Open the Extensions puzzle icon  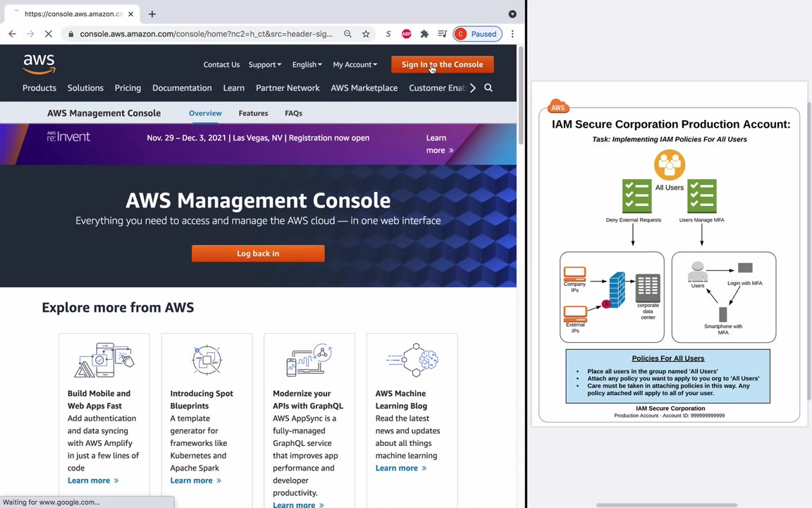(424, 34)
